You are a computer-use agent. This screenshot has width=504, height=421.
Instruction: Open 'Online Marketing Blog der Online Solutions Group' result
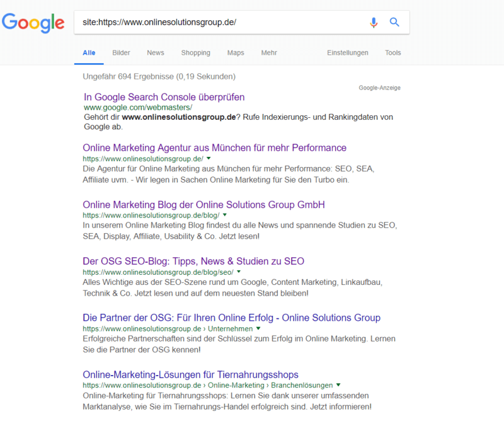pyautogui.click(x=203, y=205)
